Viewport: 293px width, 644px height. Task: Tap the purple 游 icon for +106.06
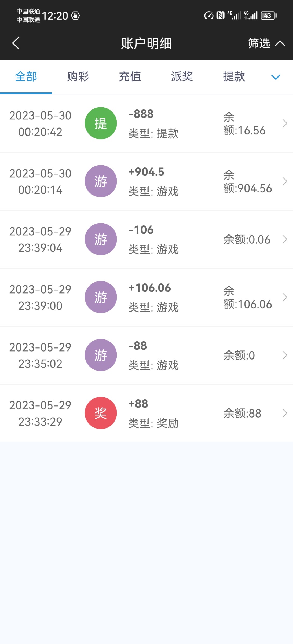pyautogui.click(x=101, y=297)
